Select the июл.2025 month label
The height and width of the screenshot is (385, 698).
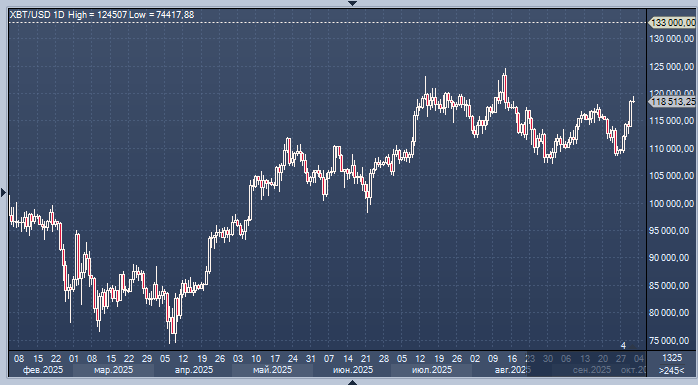click(x=432, y=370)
